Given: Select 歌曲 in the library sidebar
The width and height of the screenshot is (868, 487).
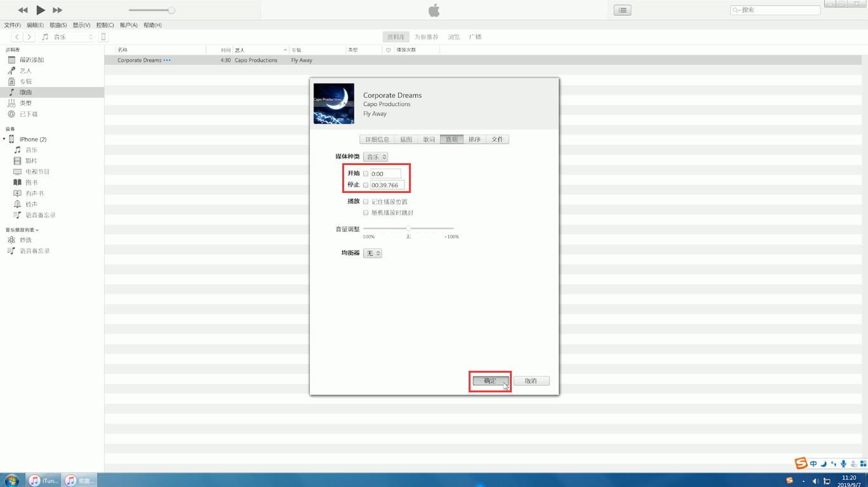Looking at the screenshot, I should (25, 92).
